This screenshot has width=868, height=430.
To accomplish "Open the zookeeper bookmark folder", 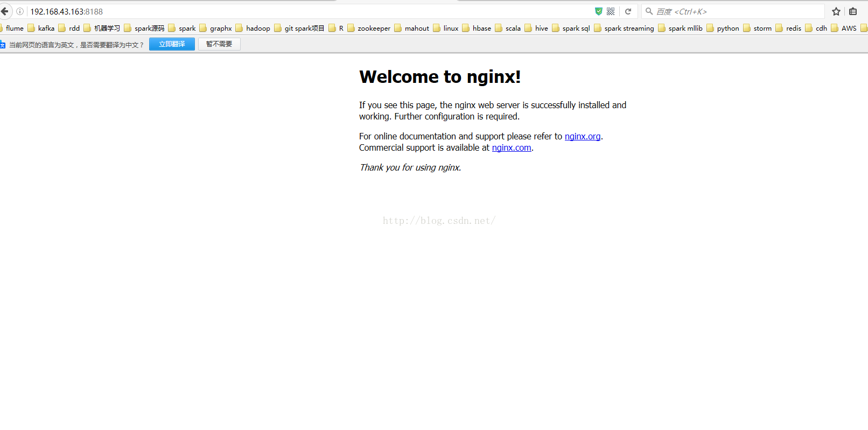I will (x=369, y=28).
